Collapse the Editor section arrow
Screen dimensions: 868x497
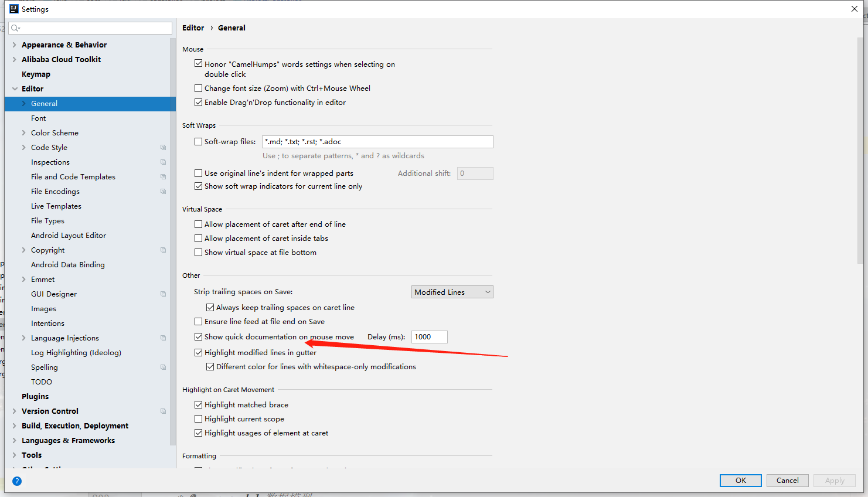[x=15, y=89]
